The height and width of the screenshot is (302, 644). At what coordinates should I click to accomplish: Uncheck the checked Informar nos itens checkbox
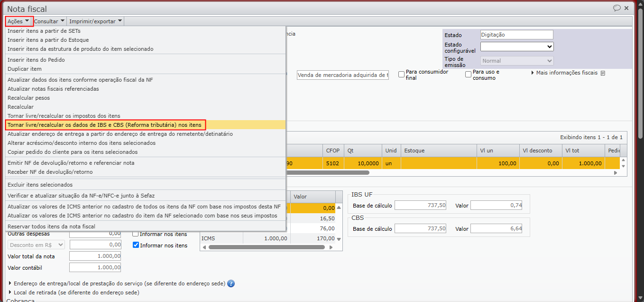[x=136, y=245]
